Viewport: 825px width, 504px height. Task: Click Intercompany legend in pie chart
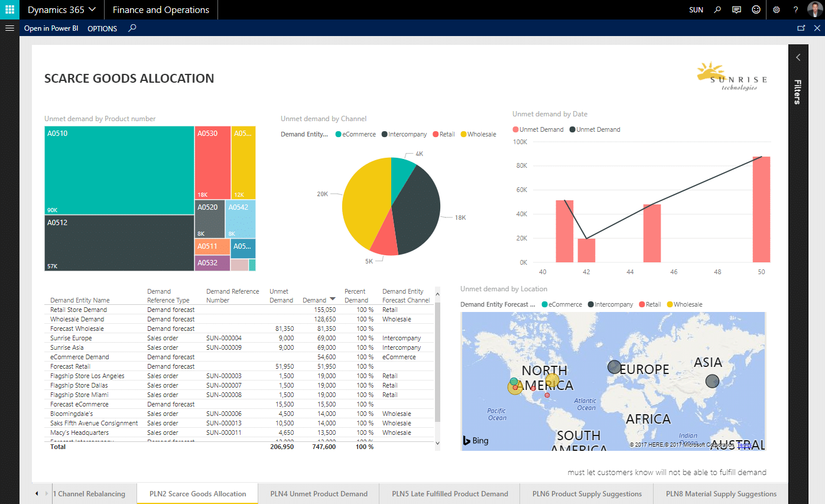(x=404, y=134)
